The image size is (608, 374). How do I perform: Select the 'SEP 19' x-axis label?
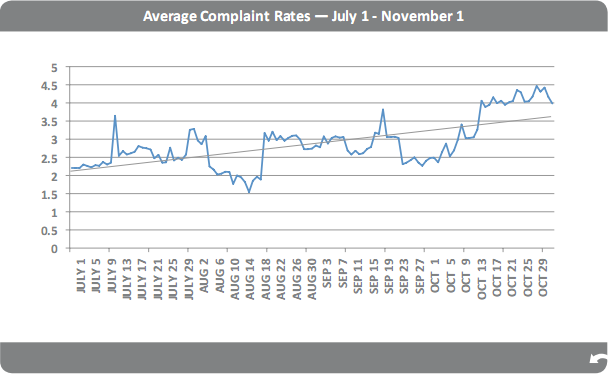pyautogui.click(x=389, y=276)
